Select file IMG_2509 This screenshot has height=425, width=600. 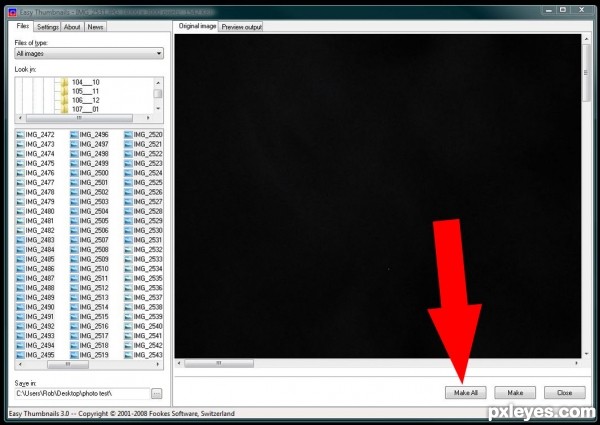[94, 259]
